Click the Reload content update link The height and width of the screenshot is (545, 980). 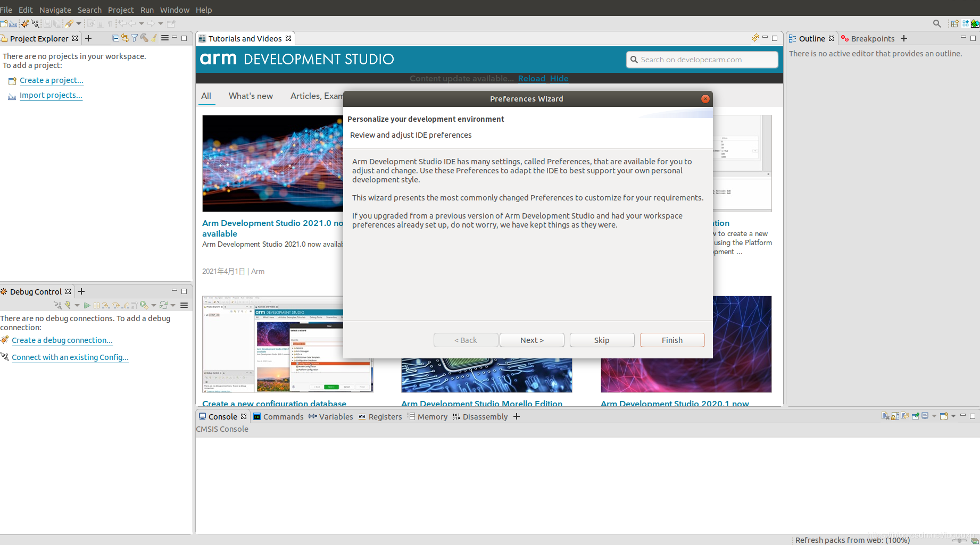532,78
